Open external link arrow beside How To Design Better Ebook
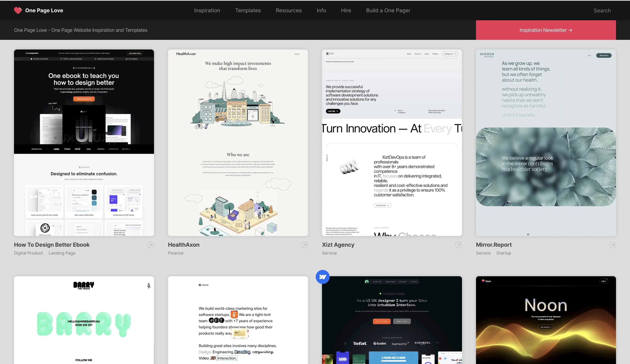630x364 pixels. 150,245
